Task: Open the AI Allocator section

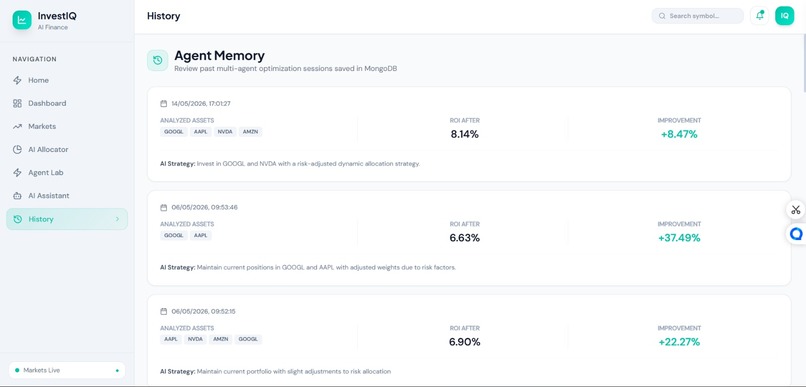Action: pyautogui.click(x=67, y=150)
